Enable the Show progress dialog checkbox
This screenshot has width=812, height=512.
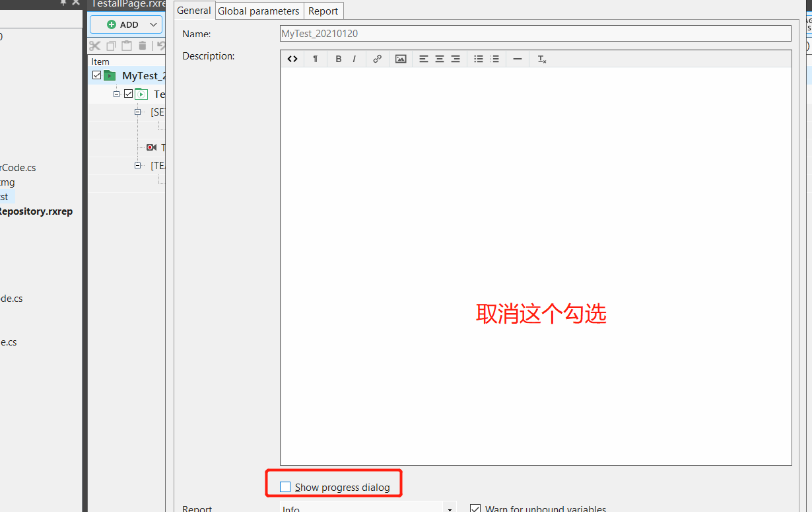point(285,487)
